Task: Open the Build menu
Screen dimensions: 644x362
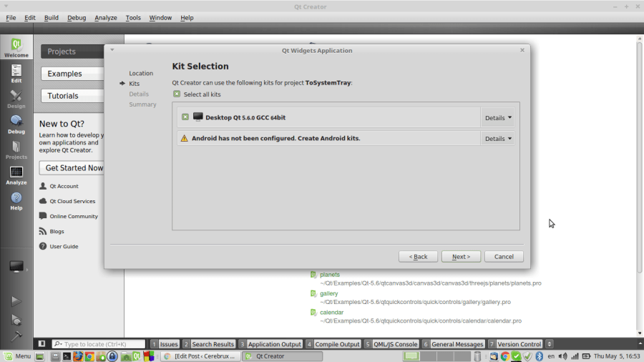Action: [x=52, y=18]
